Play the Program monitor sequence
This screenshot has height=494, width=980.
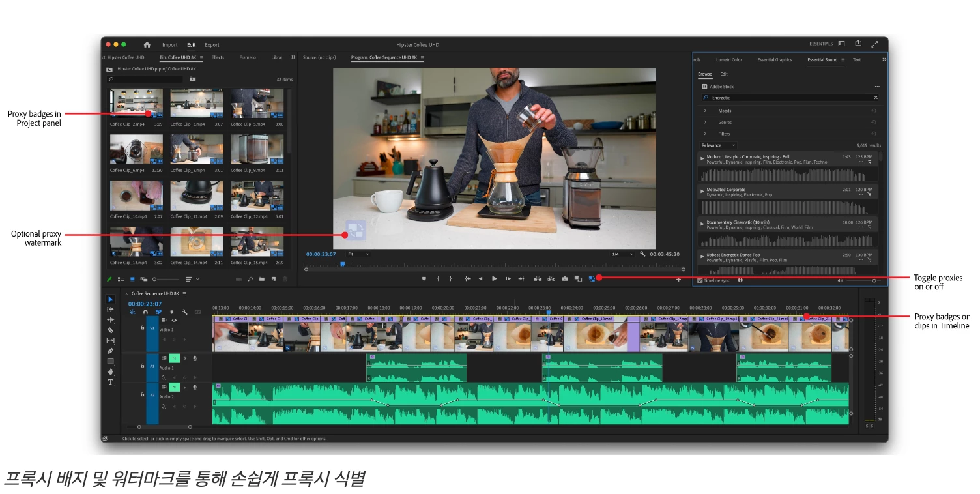(495, 278)
